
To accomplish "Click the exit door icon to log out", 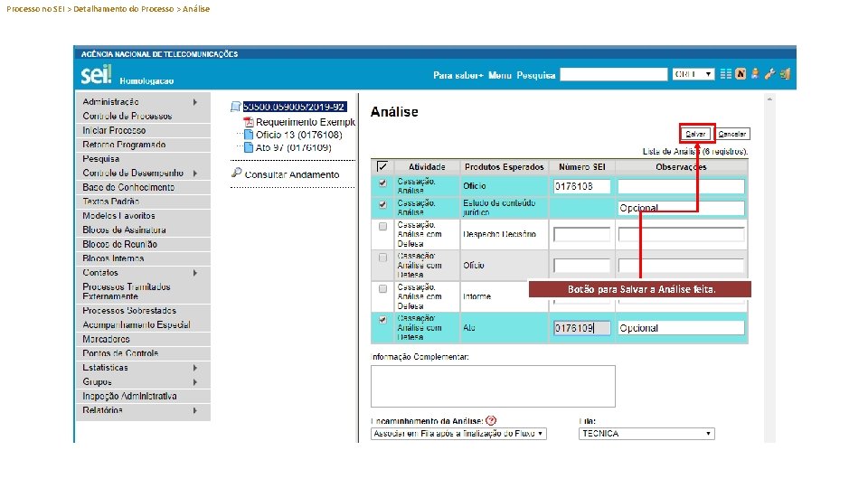I will [x=785, y=74].
